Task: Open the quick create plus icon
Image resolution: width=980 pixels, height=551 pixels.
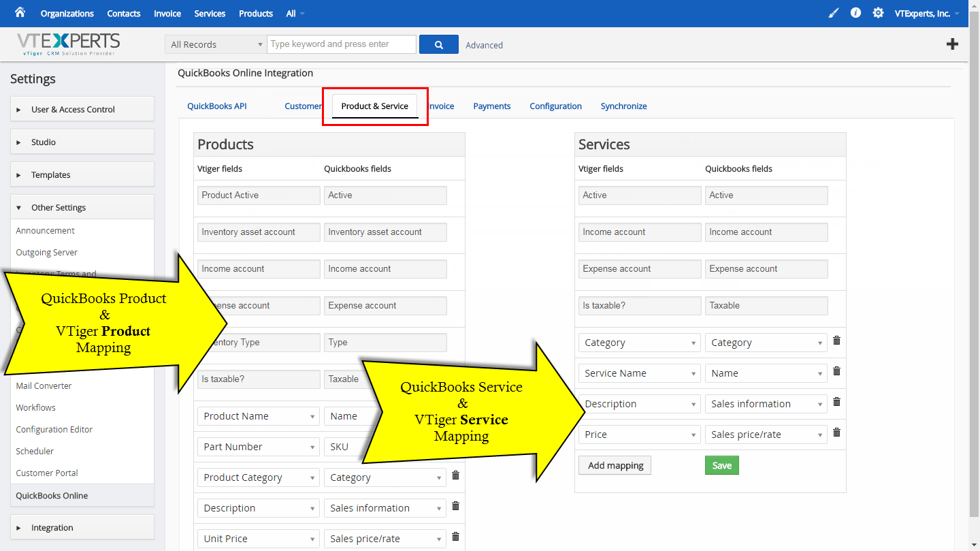Action: pyautogui.click(x=952, y=44)
